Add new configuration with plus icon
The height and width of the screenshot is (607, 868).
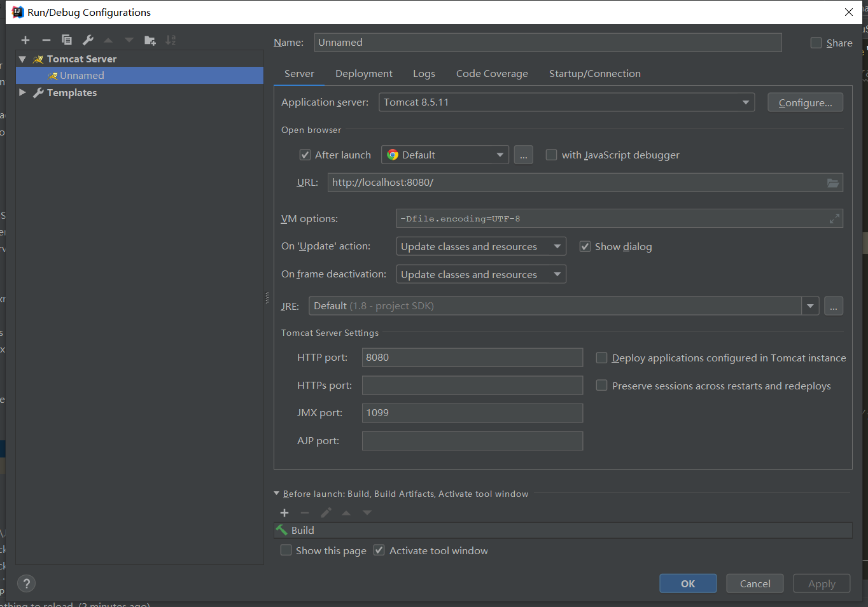point(25,40)
